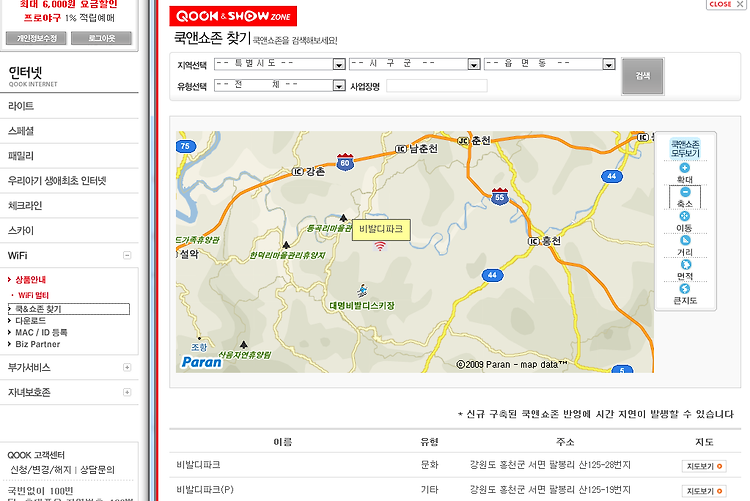The height and width of the screenshot is (501, 750).
Task: Click 지도보기 for the 비발디파크(P) row
Action: (704, 491)
